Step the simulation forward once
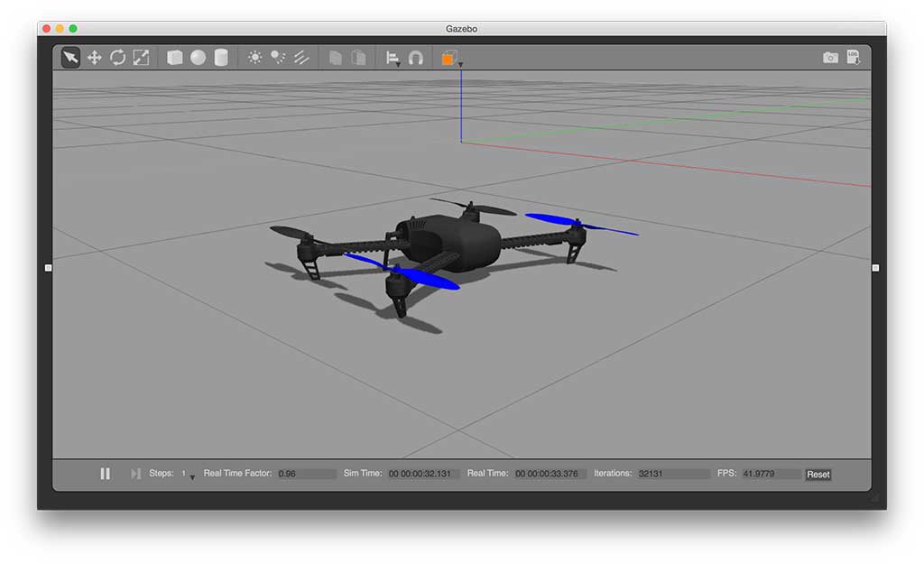The width and height of the screenshot is (924, 563). point(135,474)
